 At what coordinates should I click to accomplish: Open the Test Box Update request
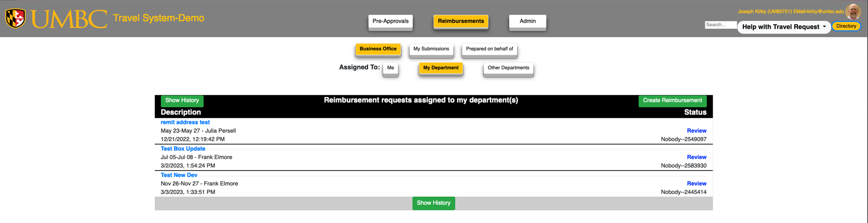183,149
